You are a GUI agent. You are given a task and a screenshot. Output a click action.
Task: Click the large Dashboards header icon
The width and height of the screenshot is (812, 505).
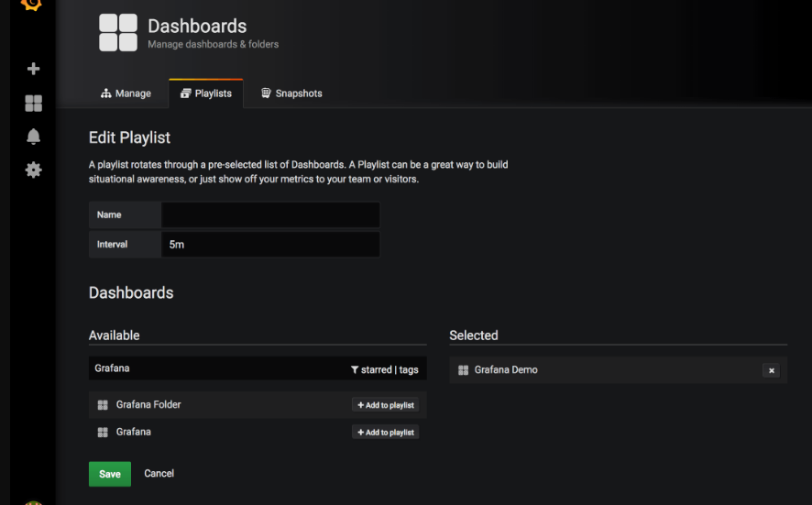[118, 33]
